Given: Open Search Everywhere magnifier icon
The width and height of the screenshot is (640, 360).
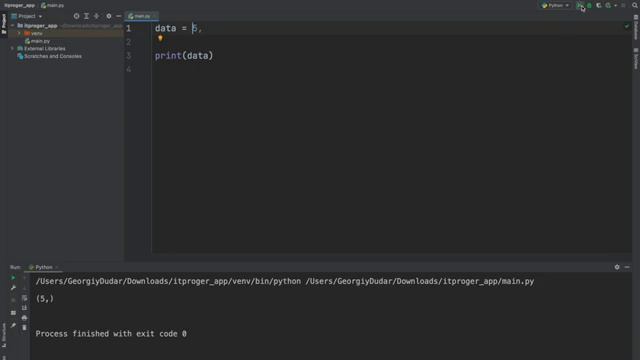Looking at the screenshot, I should tap(635, 5).
